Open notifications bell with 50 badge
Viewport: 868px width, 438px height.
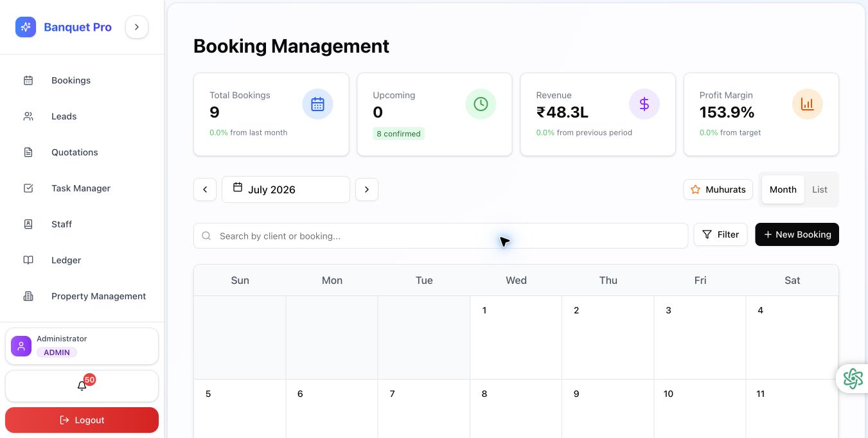82,386
